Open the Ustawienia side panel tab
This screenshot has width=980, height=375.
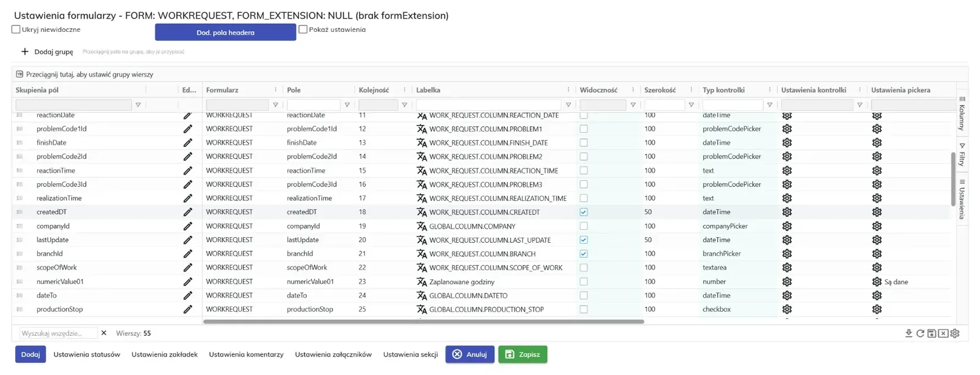(962, 199)
